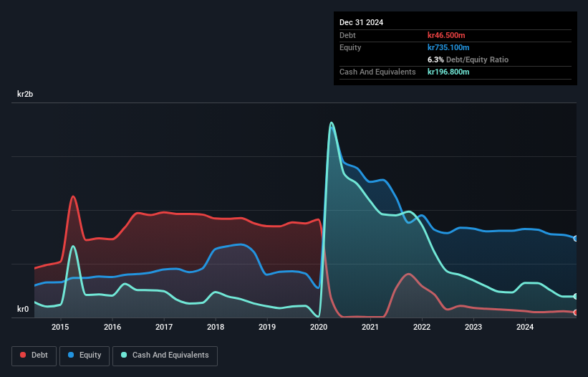Toggle the Debt legend button

34,355
